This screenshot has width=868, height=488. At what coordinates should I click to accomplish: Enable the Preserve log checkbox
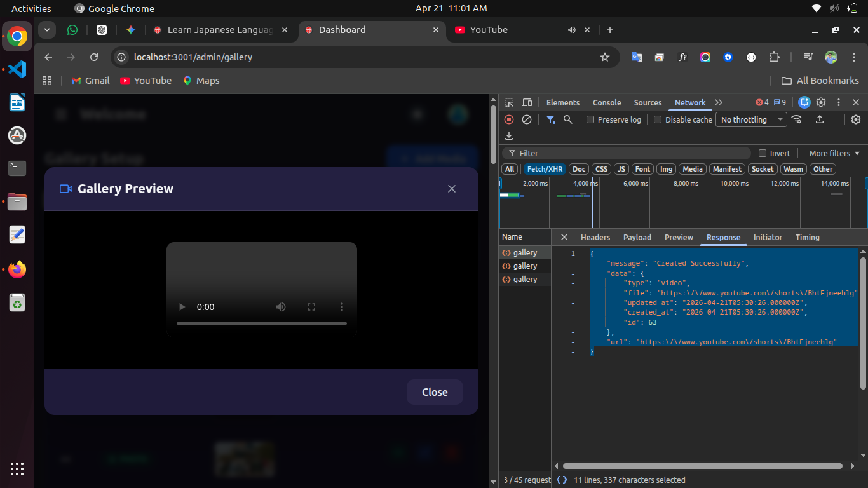(590, 119)
